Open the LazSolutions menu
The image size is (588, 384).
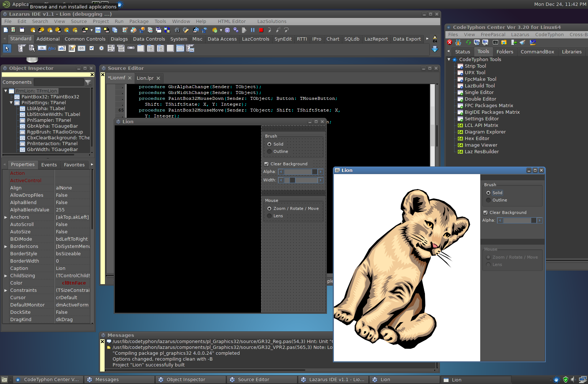tap(272, 21)
